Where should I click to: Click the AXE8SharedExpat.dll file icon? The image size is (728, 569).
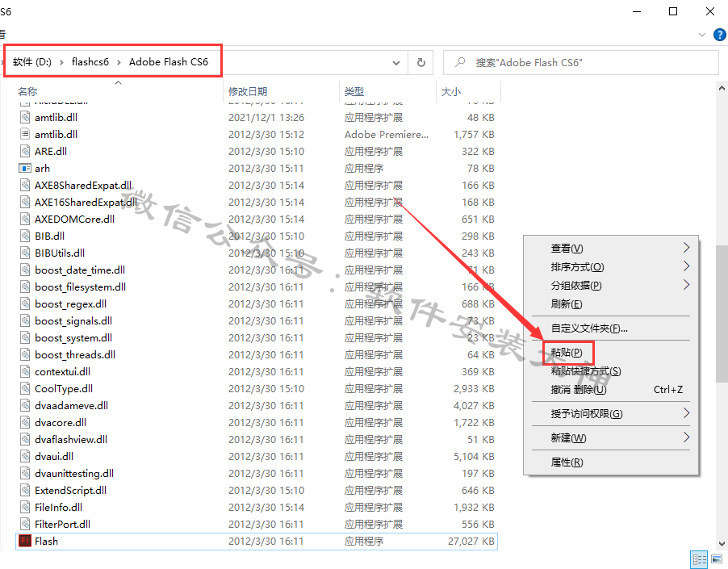click(24, 185)
